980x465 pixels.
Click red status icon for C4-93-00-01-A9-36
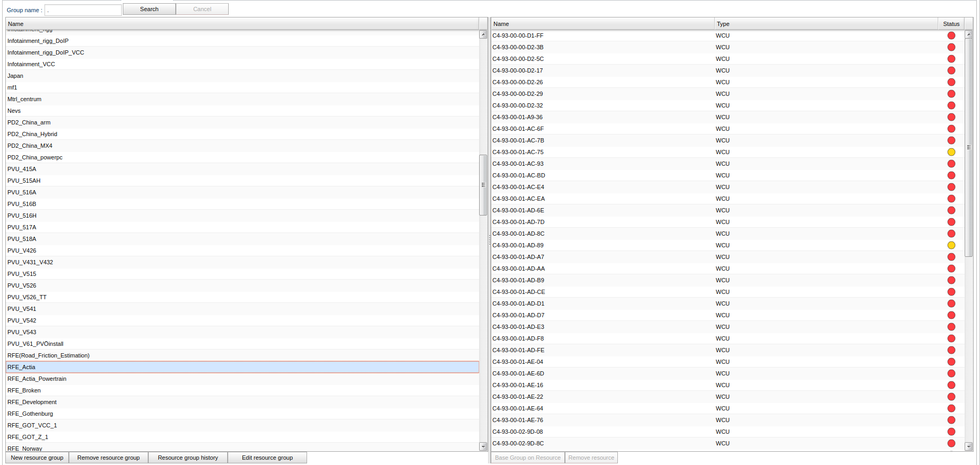[951, 117]
